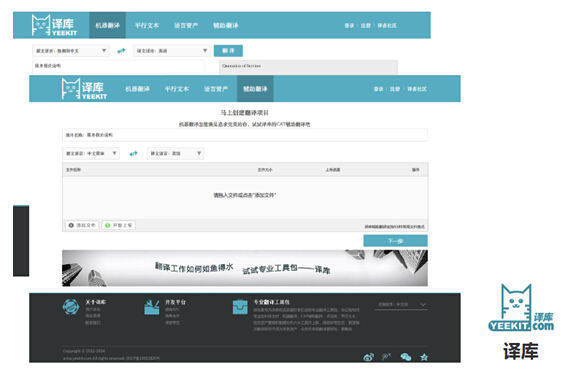Click the translated output box on the back page
The width and height of the screenshot is (561, 380).
(x=308, y=67)
